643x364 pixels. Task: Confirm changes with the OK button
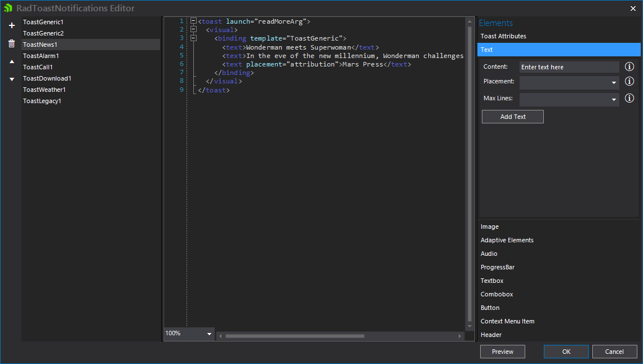tap(566, 351)
